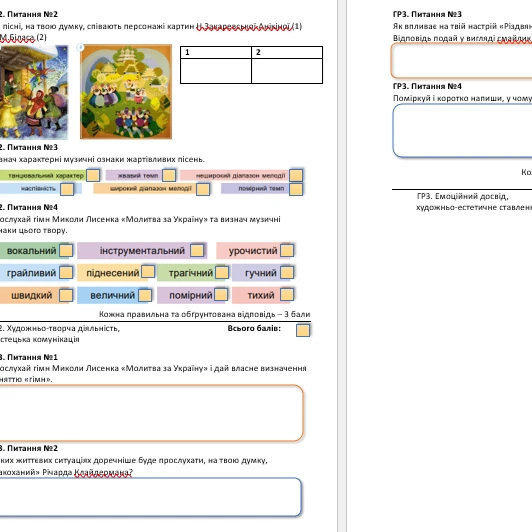Select the «швидкий» checkbox
The width and height of the screenshot is (532, 532).
(x=66, y=295)
